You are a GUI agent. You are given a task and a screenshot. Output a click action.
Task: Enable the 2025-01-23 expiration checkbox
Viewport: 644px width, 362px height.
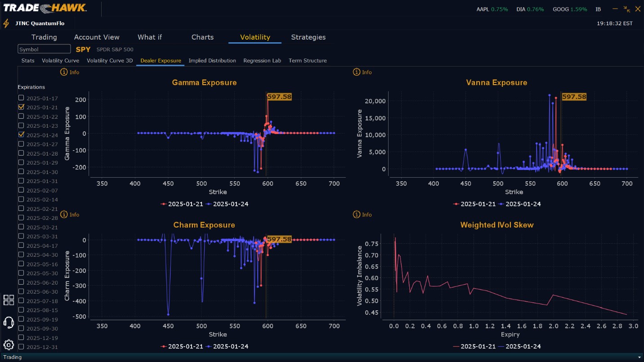point(21,125)
